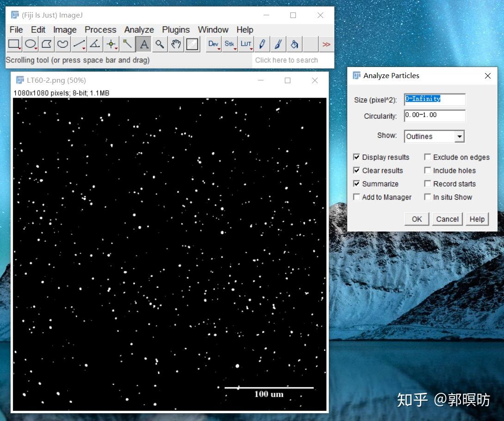Select the Angle measurement tool
The width and height of the screenshot is (504, 421).
[95, 44]
